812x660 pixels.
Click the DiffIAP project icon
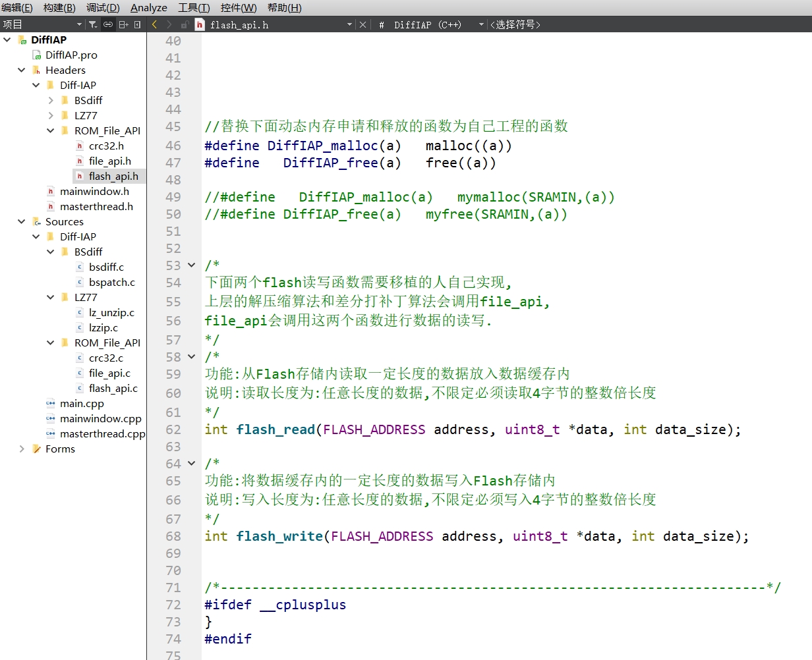(x=22, y=40)
